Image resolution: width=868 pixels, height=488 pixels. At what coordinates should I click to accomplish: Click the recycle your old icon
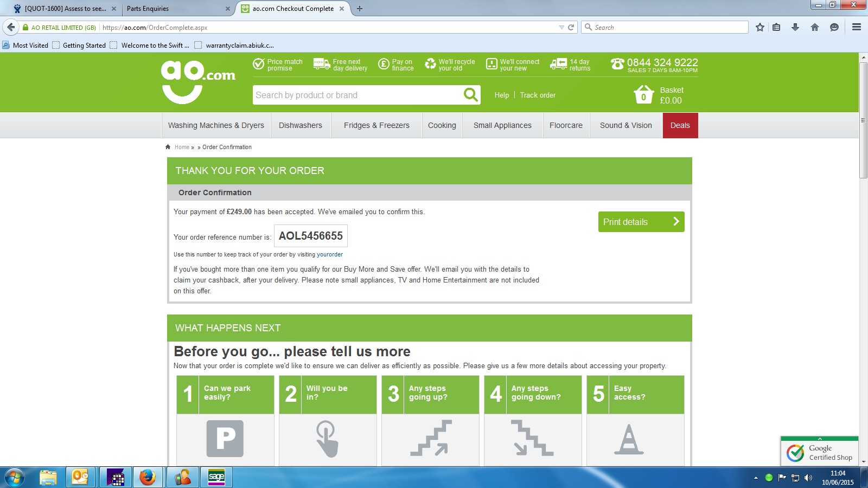430,64
